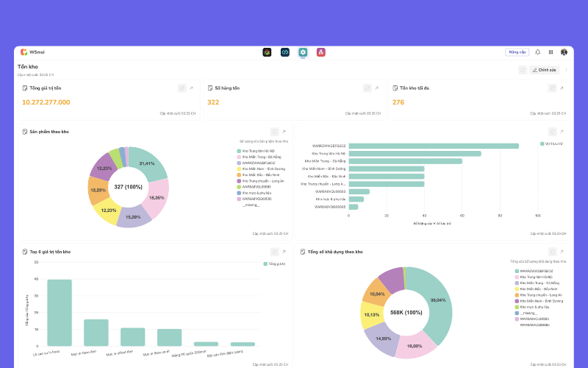Open the apps grid menu
Screen dimensions: 588x368
[551, 52]
